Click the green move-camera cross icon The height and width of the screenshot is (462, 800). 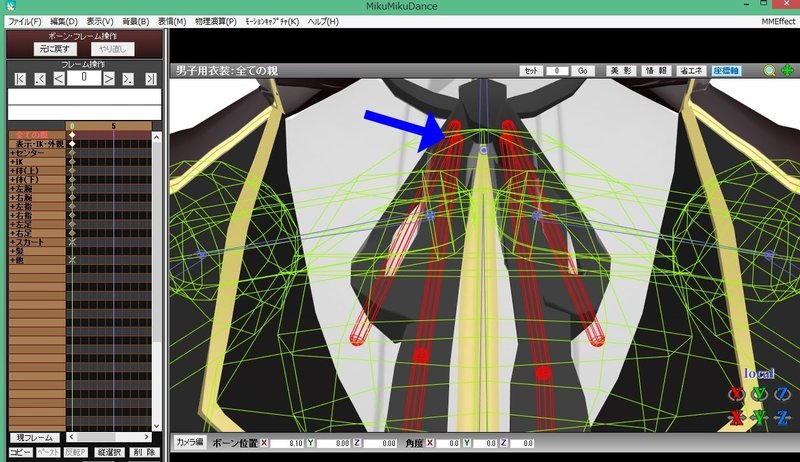(x=787, y=70)
